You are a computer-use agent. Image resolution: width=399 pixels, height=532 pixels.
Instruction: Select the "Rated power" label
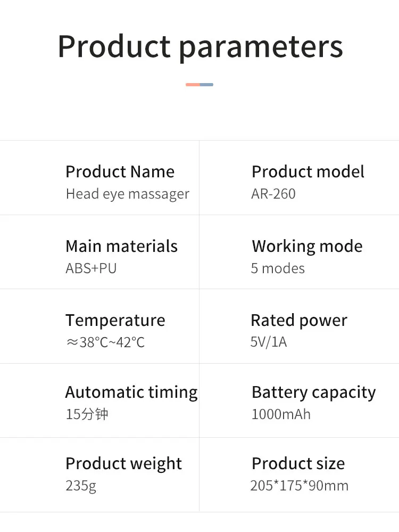[x=298, y=320]
